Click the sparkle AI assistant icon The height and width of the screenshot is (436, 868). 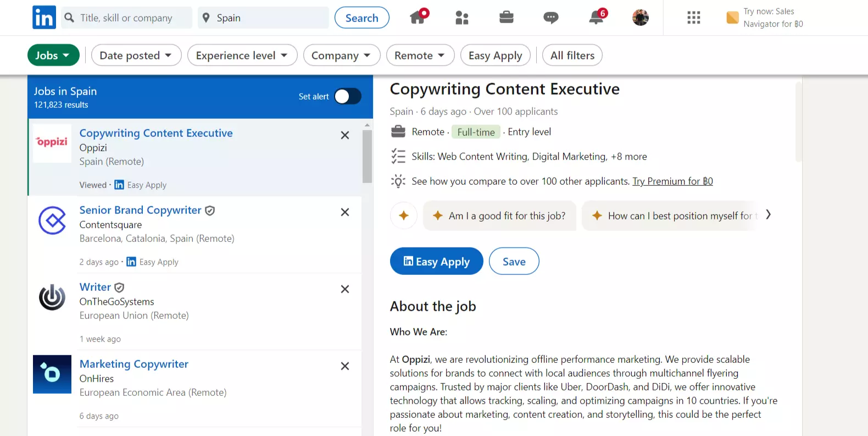click(404, 216)
